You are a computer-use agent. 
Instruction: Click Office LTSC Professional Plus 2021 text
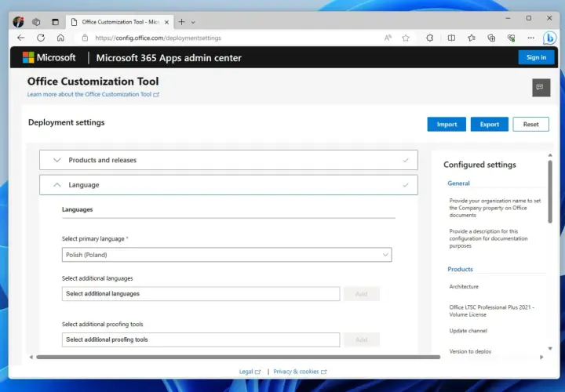tap(491, 310)
